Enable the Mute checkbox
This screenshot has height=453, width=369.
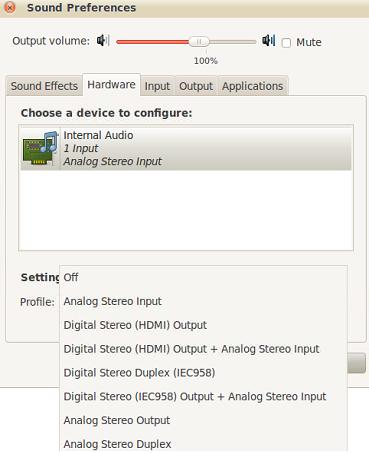pyautogui.click(x=286, y=43)
